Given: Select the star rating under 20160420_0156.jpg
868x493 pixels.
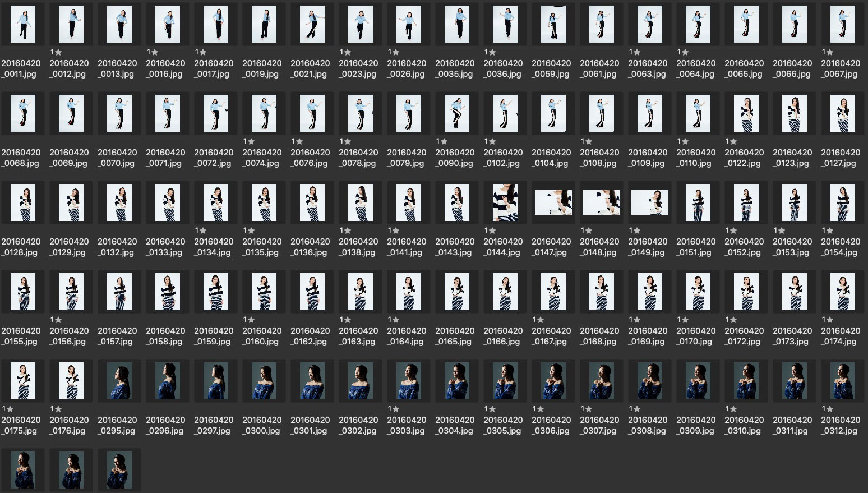Looking at the screenshot, I should [x=56, y=320].
